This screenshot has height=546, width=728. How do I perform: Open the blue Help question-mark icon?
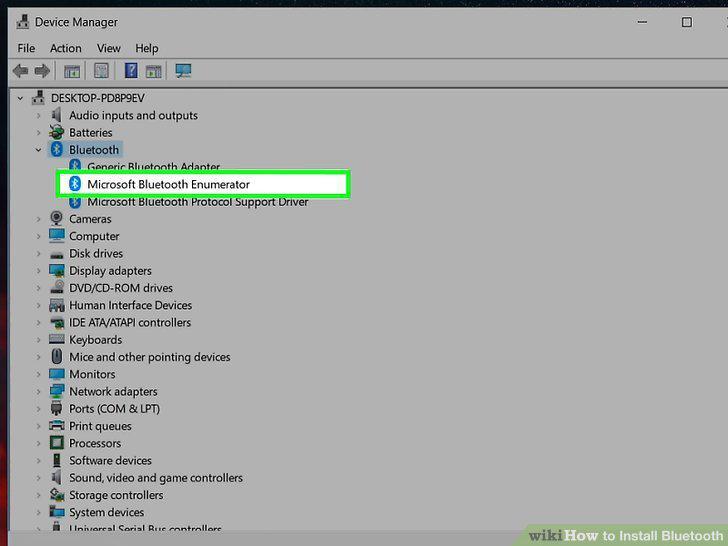tap(131, 71)
